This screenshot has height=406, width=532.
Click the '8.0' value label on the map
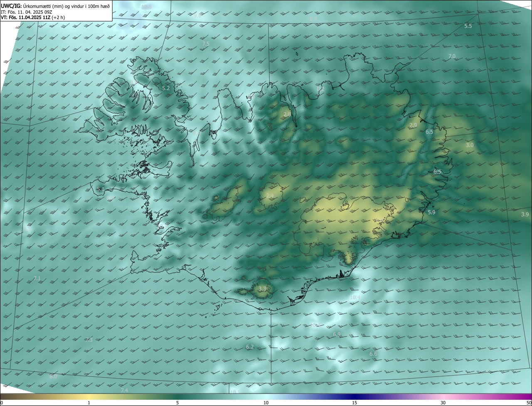pyautogui.click(x=53, y=377)
